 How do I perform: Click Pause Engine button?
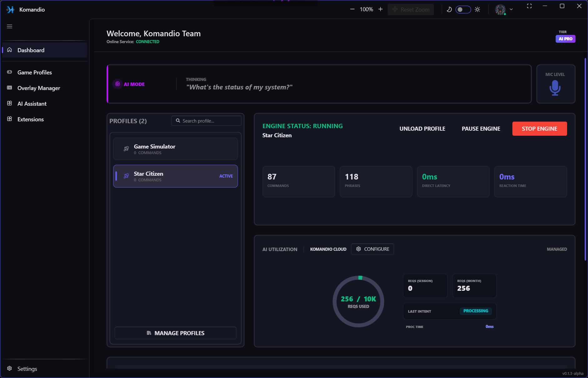[x=481, y=129]
